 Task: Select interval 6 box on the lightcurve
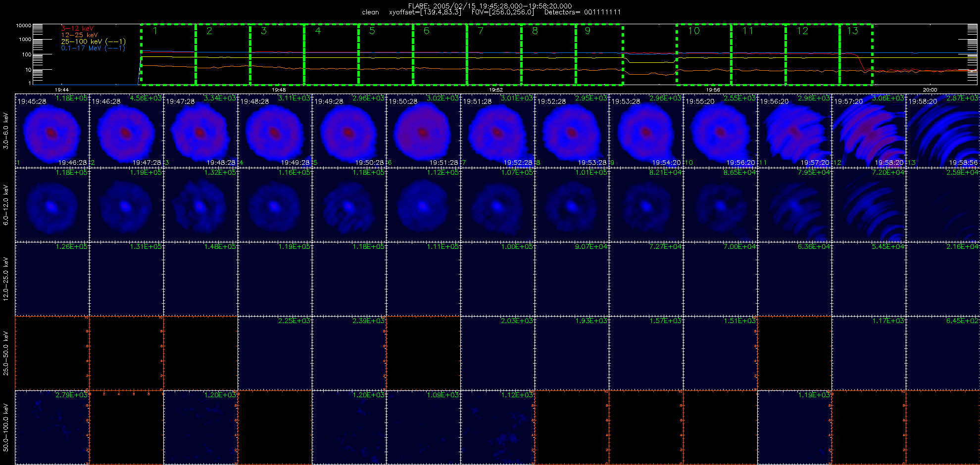tap(440, 54)
